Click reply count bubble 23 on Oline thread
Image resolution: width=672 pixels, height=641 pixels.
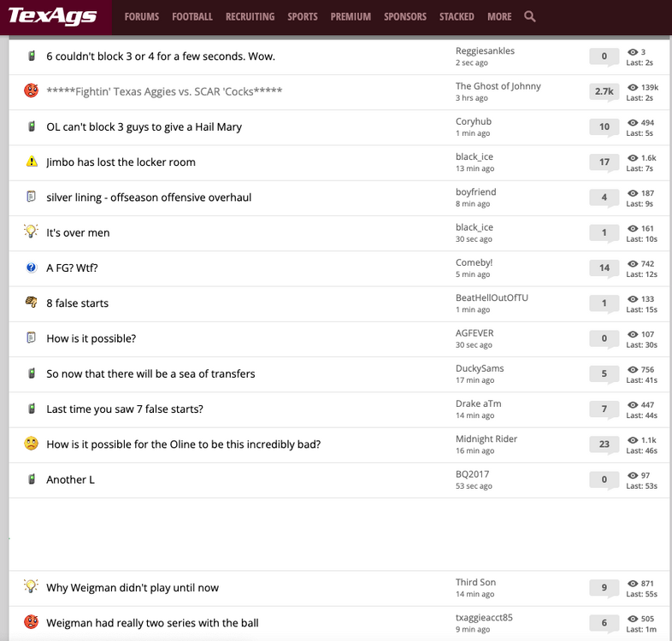pyautogui.click(x=604, y=444)
